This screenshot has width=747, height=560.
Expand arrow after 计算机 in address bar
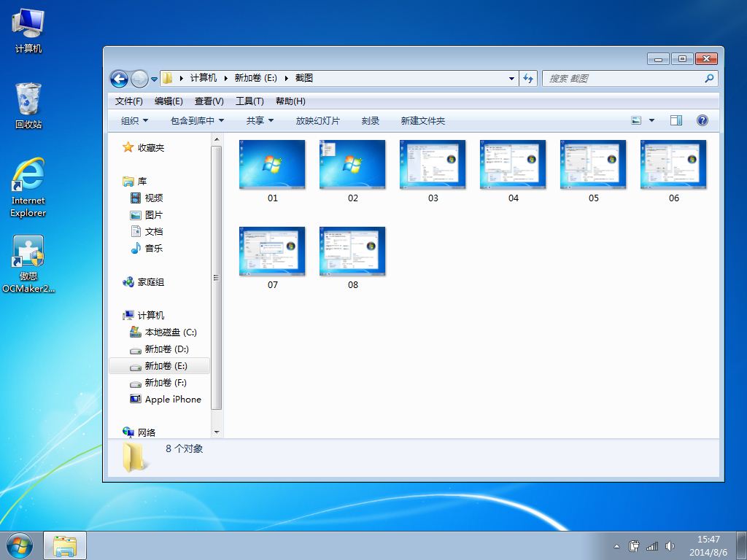click(226, 79)
